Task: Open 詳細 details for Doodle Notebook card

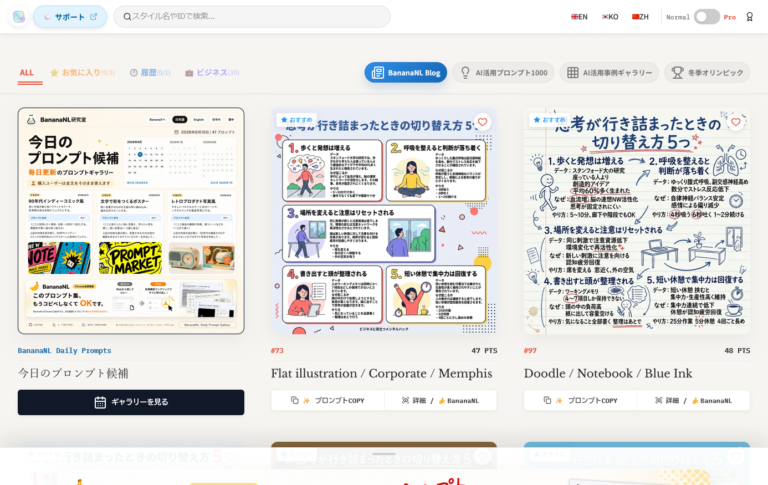Action: click(x=694, y=400)
